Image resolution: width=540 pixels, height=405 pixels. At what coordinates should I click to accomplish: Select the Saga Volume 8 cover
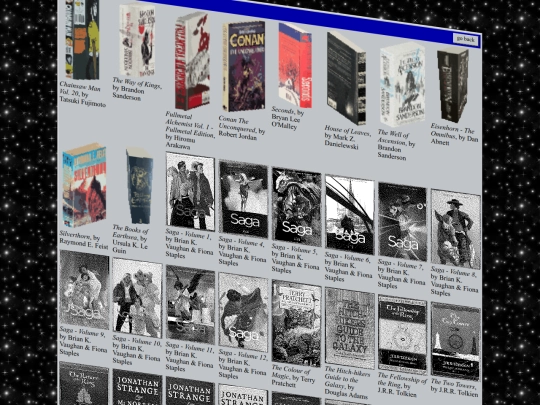(456, 229)
